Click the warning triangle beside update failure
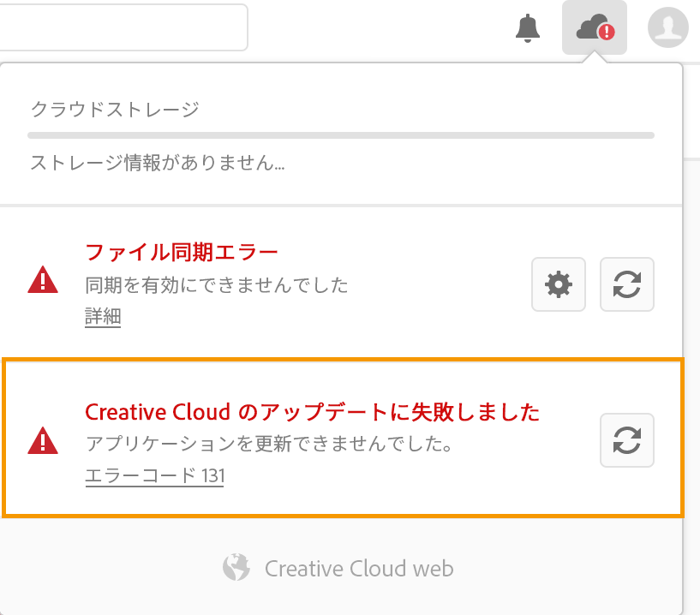 [43, 440]
